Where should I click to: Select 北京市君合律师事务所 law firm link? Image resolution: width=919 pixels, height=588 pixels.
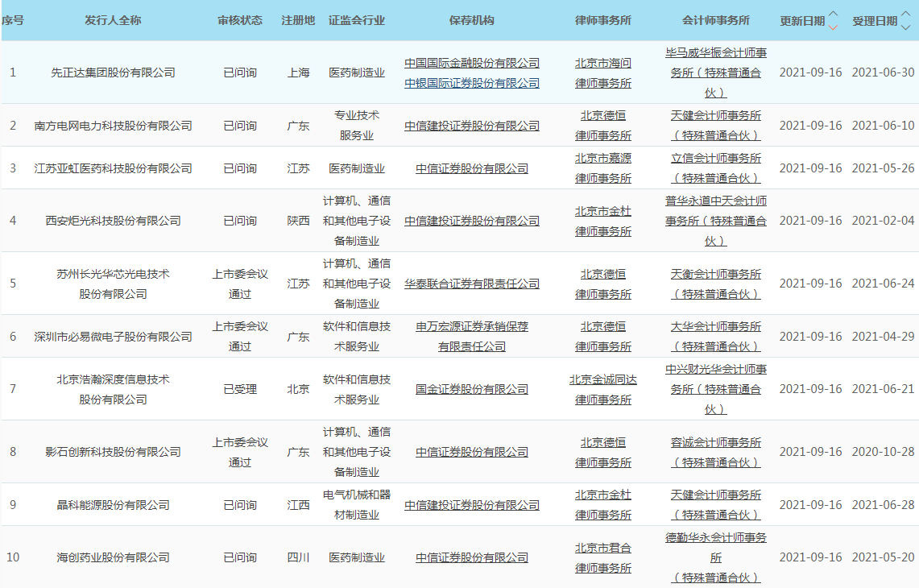point(603,557)
